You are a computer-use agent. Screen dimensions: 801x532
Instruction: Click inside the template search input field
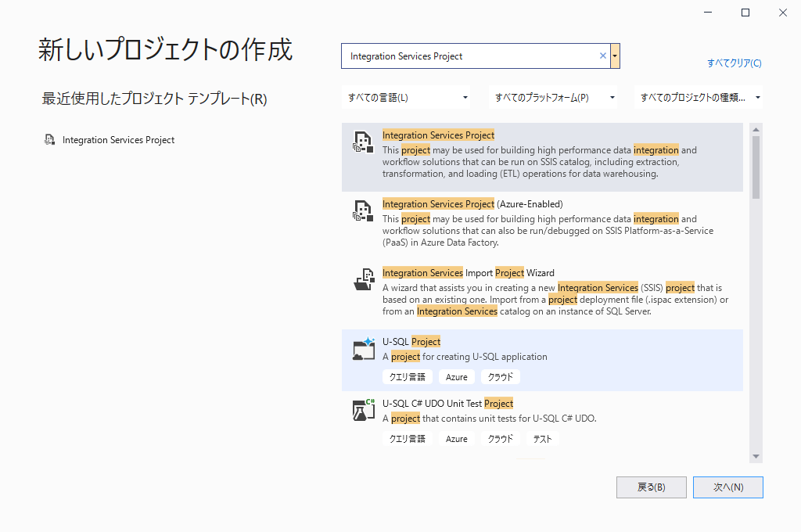pos(469,56)
